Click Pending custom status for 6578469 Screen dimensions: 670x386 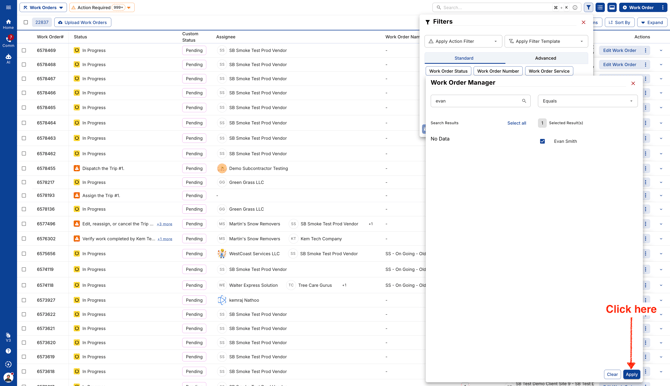point(194,50)
